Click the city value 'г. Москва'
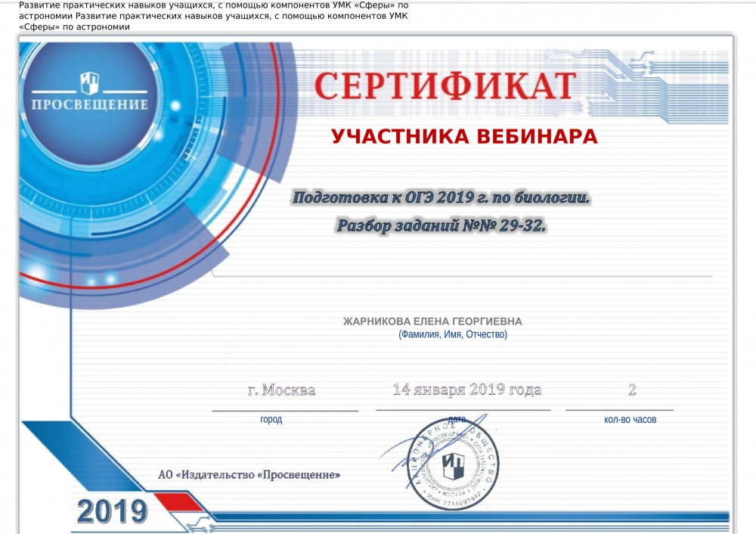Image resolution: width=756 pixels, height=534 pixels. tap(281, 390)
